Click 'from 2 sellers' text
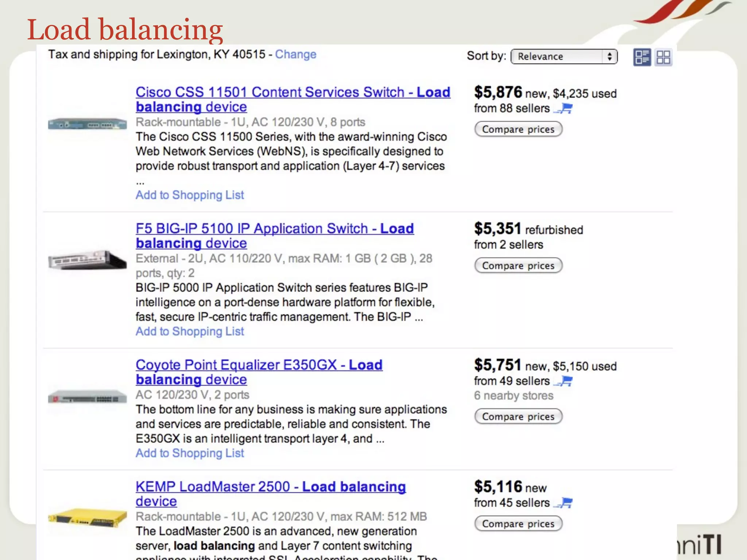The height and width of the screenshot is (560, 747). (508, 245)
